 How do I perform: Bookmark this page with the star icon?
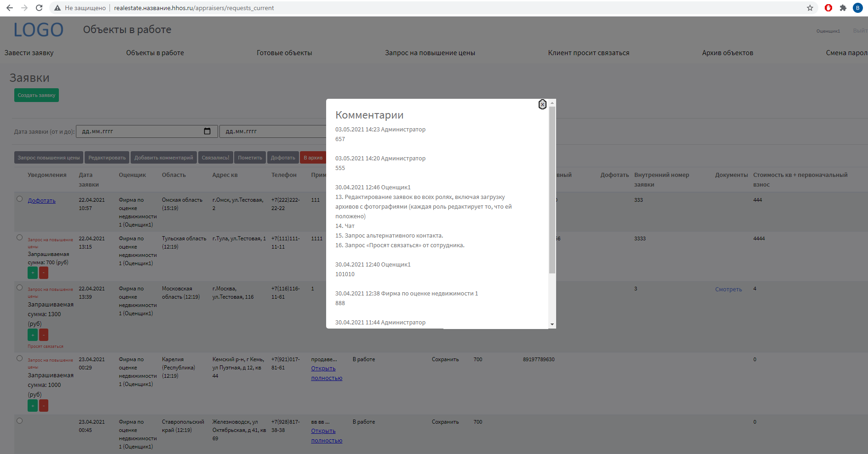tap(810, 8)
